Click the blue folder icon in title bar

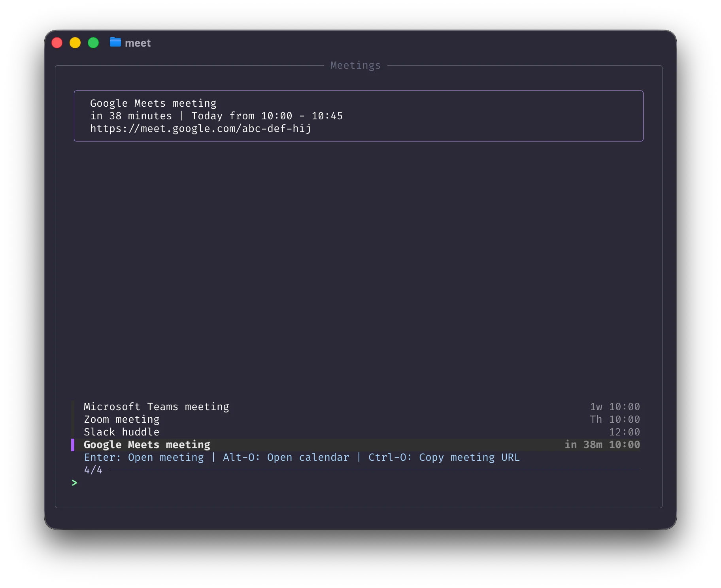pyautogui.click(x=115, y=42)
